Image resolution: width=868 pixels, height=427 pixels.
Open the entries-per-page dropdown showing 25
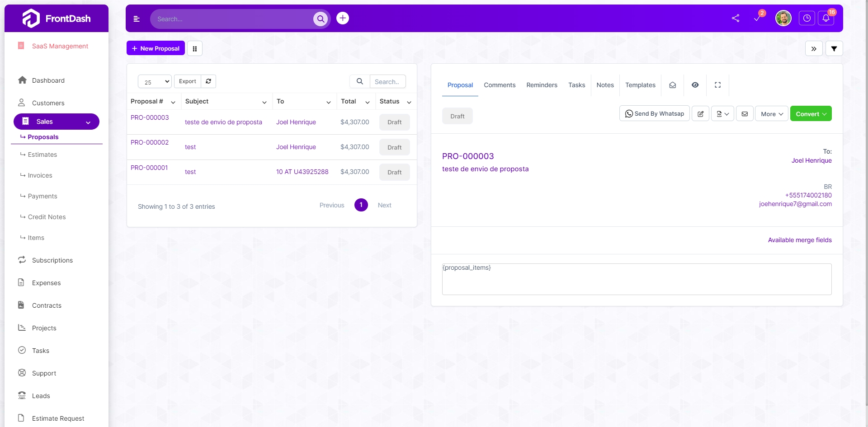pos(154,81)
